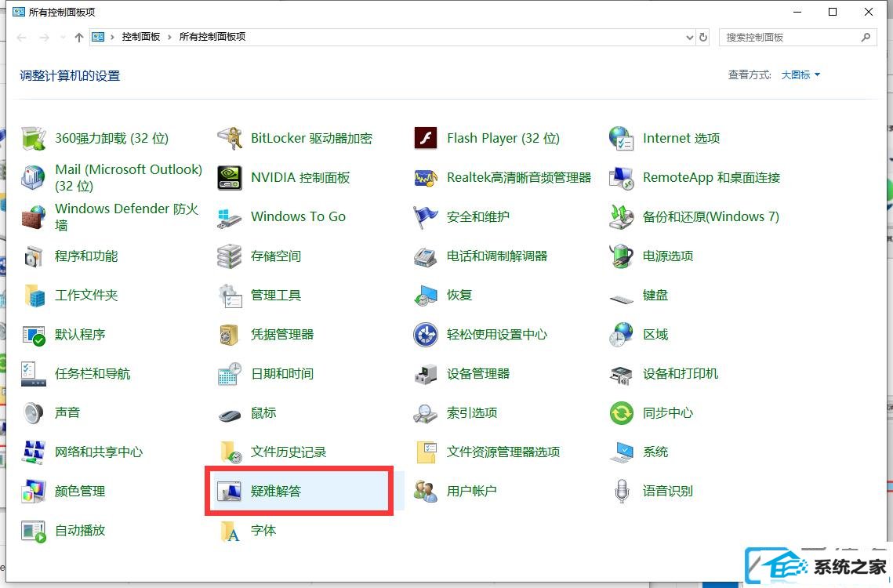
Task: Open the 默认程序 icon
Action: pyautogui.click(x=34, y=335)
